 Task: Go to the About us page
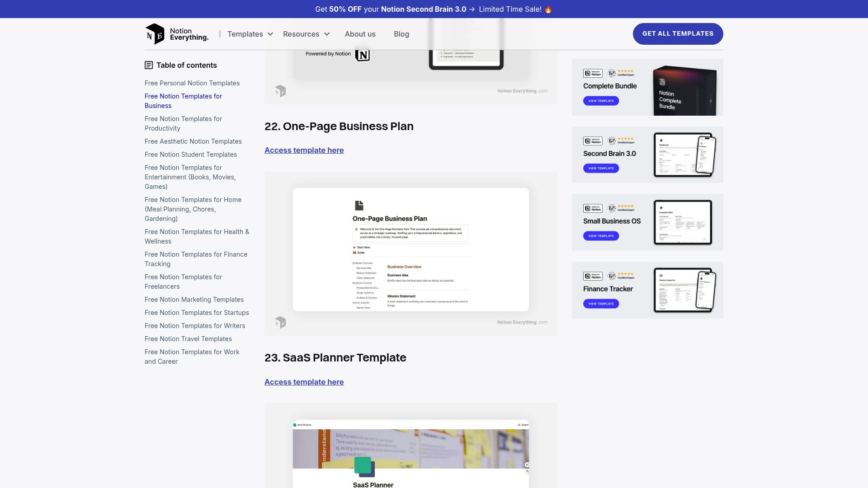pyautogui.click(x=360, y=34)
